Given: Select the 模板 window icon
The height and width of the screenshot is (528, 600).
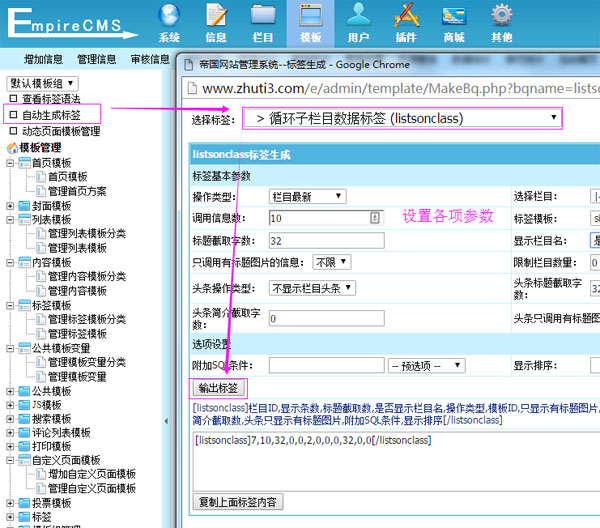Looking at the screenshot, I should click(x=311, y=15).
